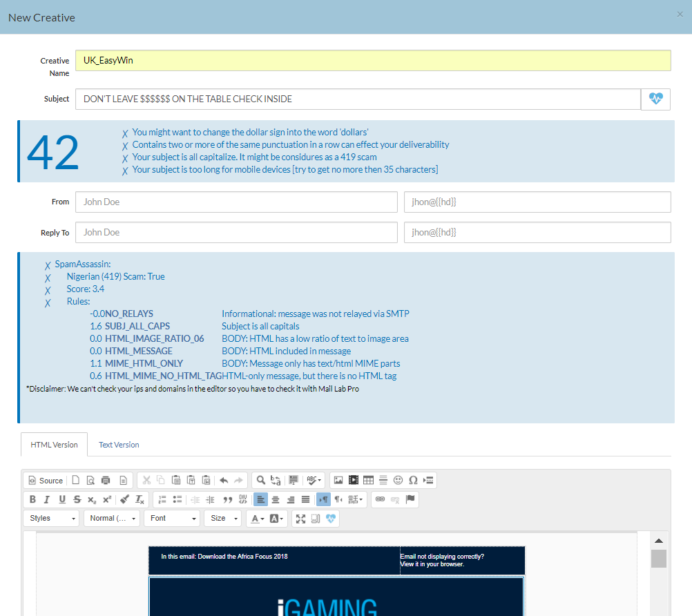Click the Insert Image icon
Viewport: 692px width, 616px height.
[x=338, y=480]
